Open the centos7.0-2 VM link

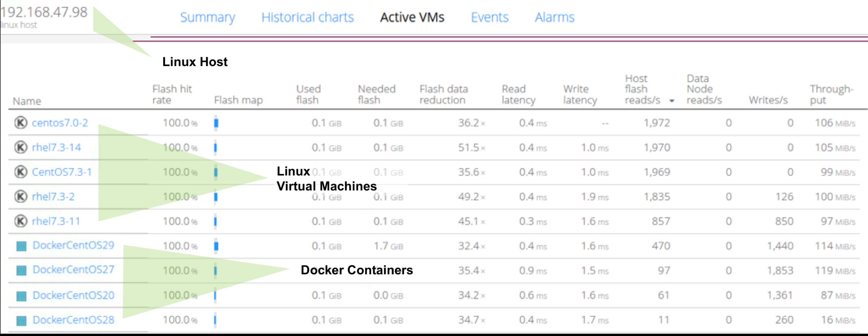point(60,123)
